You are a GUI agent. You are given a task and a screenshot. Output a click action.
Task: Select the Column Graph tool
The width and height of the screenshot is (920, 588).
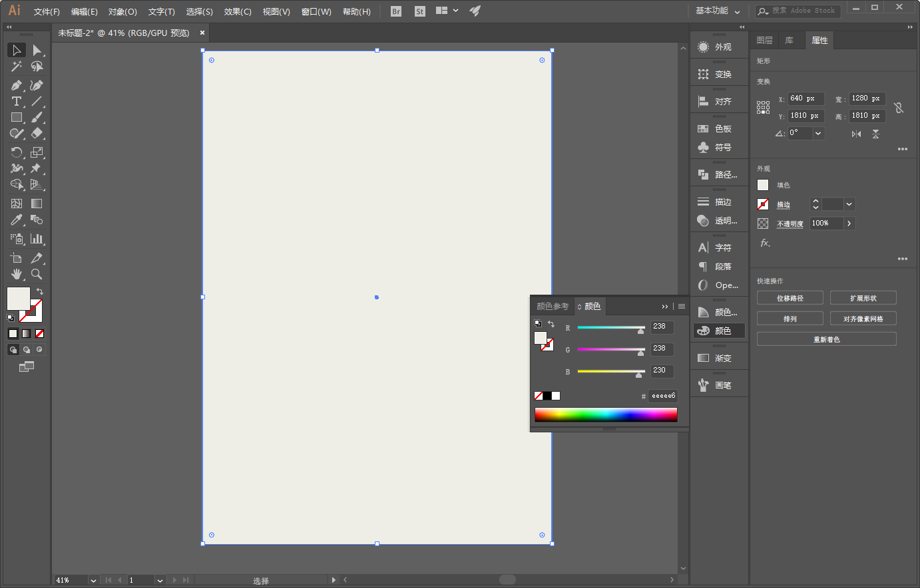click(x=37, y=239)
